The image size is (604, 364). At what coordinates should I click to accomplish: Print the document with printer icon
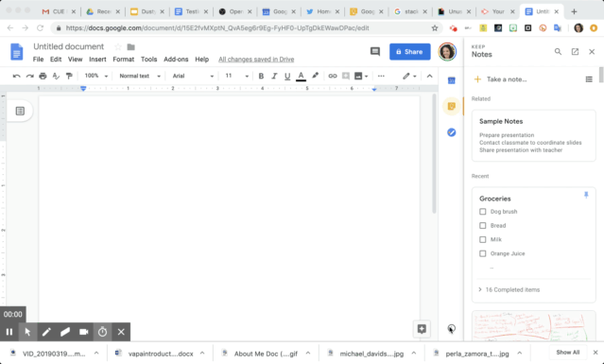(43, 77)
